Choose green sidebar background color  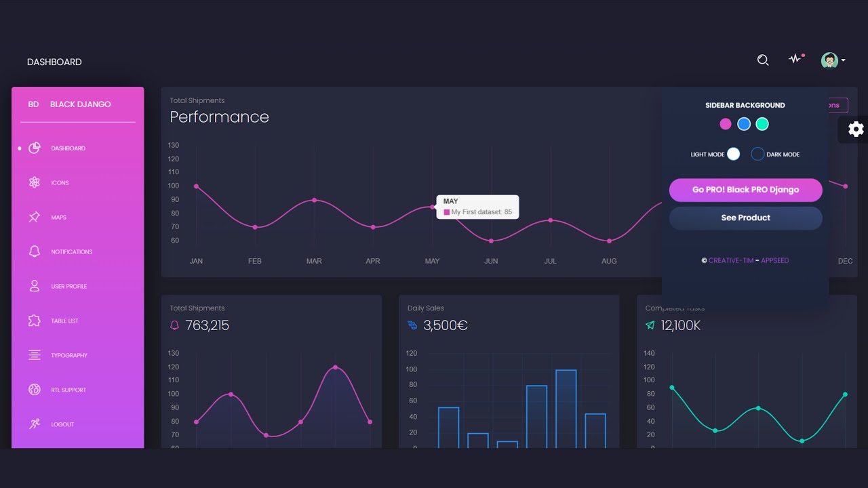762,124
